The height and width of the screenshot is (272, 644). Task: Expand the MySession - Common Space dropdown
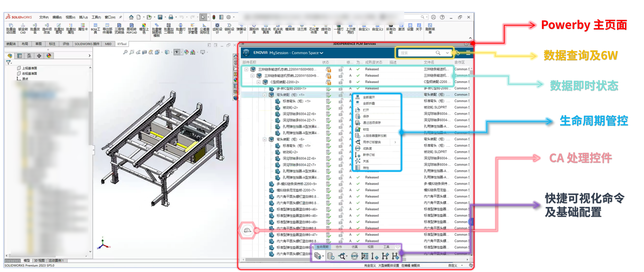pos(297,53)
